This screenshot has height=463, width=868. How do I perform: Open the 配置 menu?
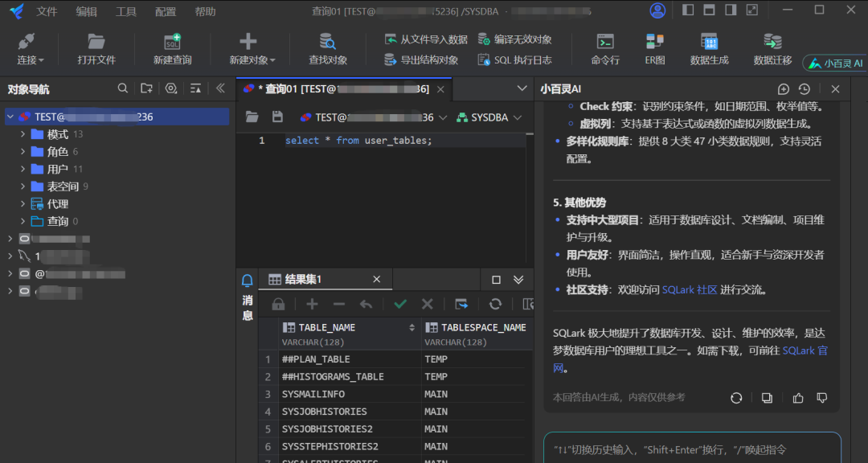click(166, 11)
